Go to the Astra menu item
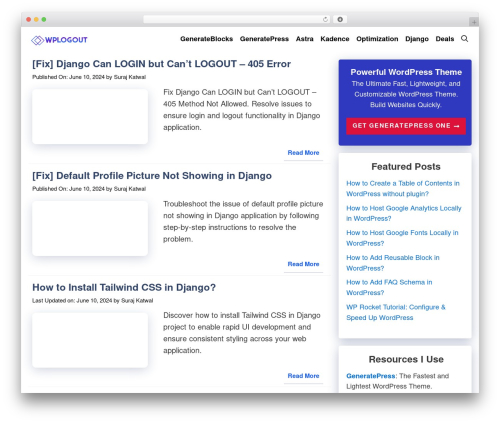 click(x=305, y=39)
